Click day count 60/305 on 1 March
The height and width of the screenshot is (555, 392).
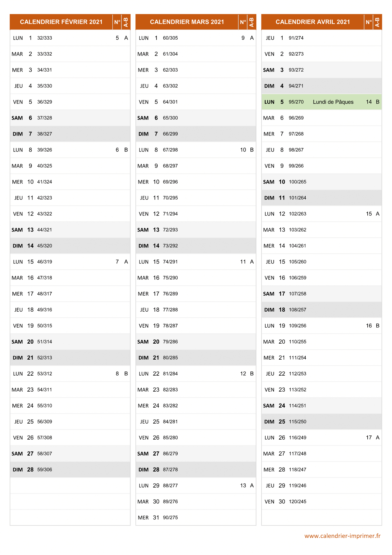[x=170, y=38]
